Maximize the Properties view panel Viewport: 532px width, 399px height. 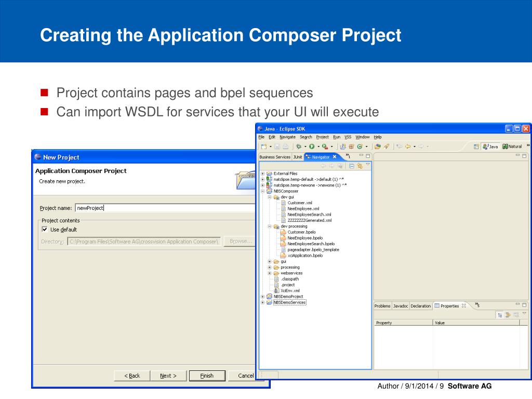524,304
